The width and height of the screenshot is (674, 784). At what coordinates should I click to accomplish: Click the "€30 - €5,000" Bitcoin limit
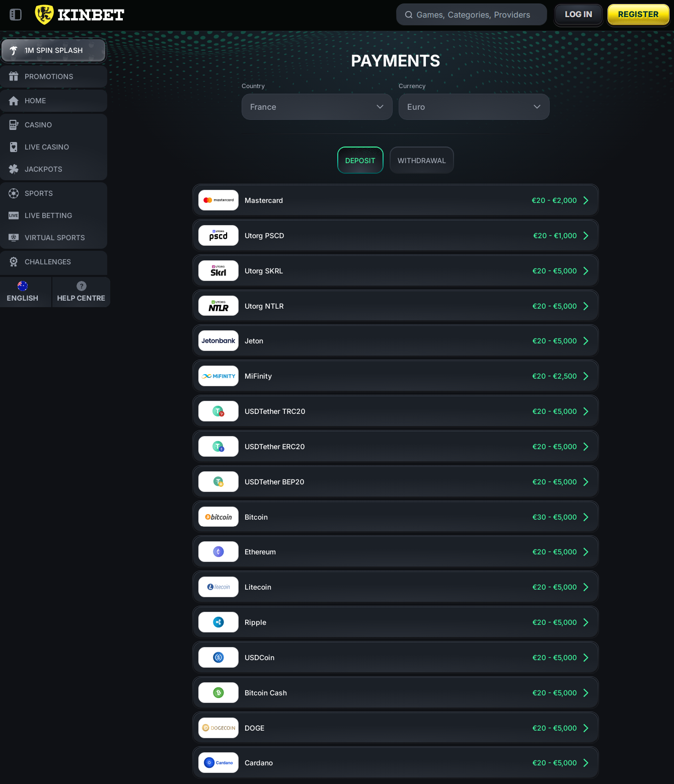pyautogui.click(x=555, y=517)
